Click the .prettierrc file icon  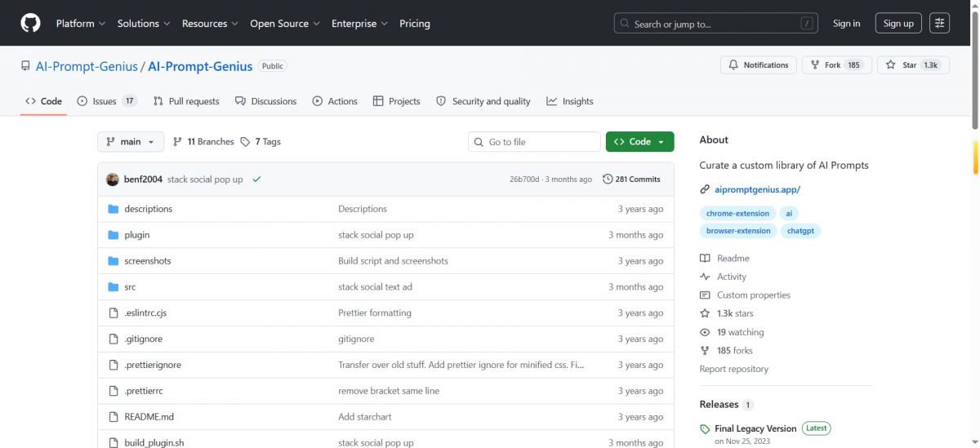(114, 391)
